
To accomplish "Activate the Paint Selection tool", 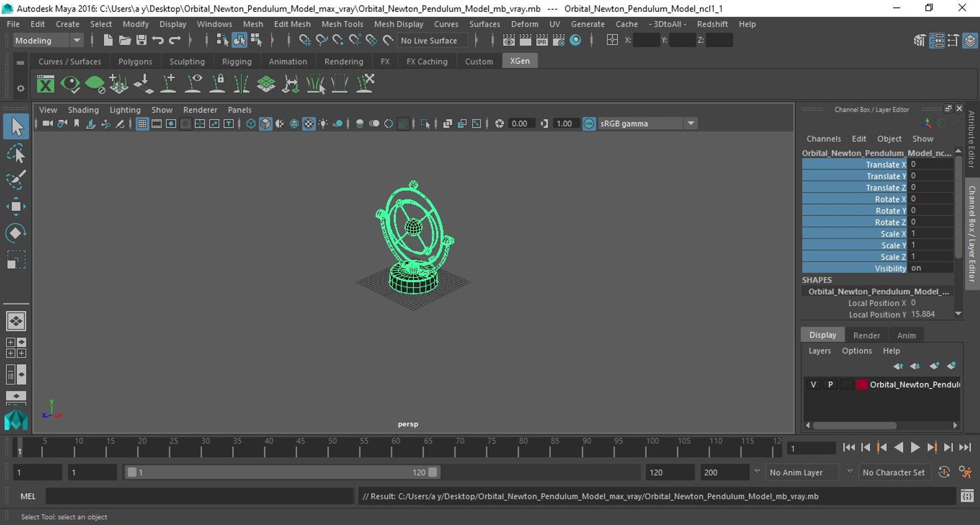I will (x=16, y=180).
